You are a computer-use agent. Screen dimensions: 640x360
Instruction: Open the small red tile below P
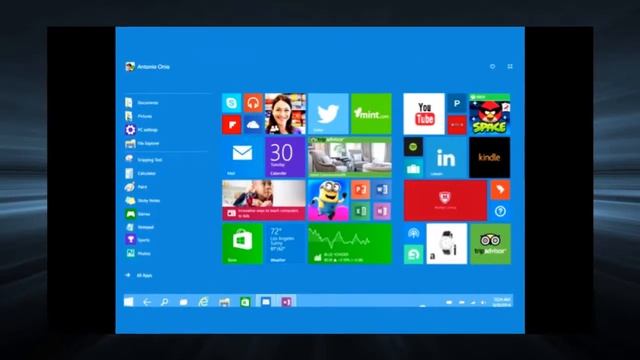(x=457, y=124)
